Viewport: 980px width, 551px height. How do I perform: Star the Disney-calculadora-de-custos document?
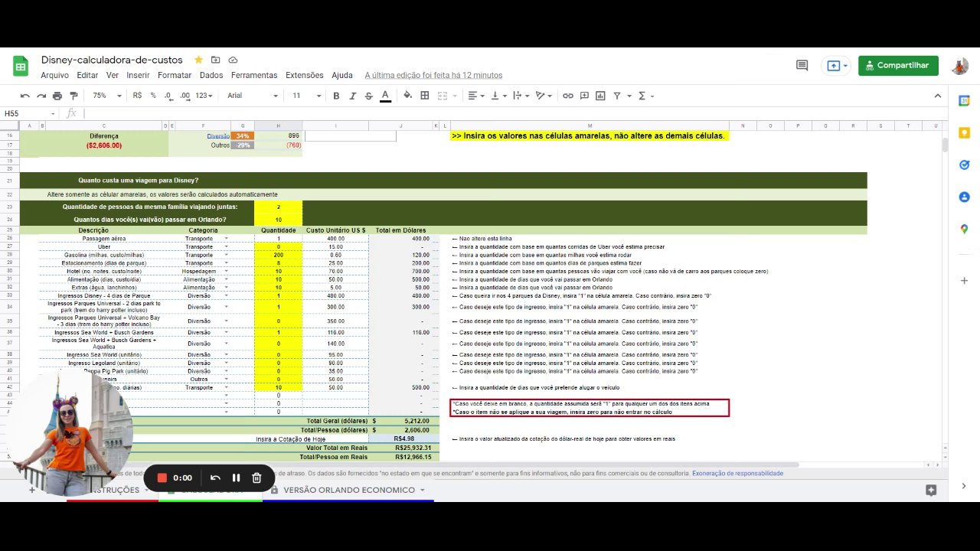point(199,60)
